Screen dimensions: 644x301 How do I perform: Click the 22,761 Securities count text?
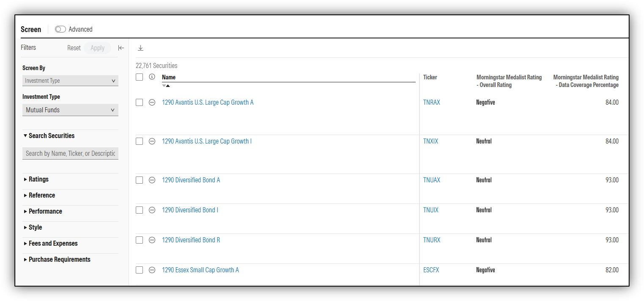[x=156, y=66]
